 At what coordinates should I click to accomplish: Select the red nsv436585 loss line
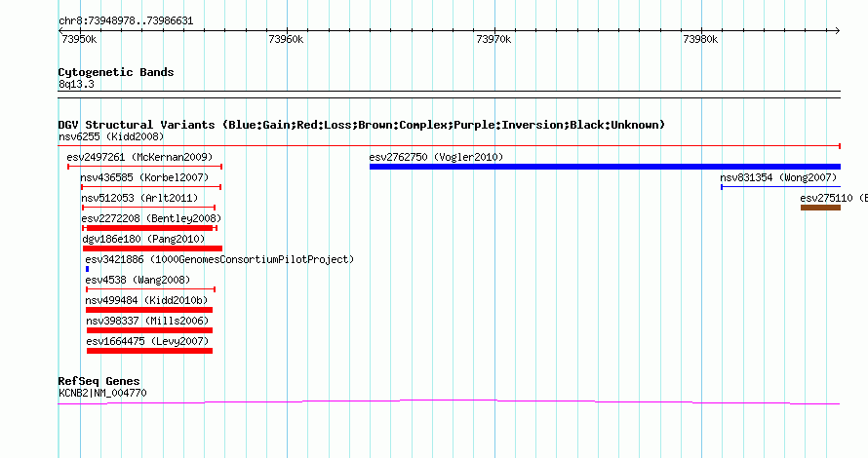[x=151, y=187]
